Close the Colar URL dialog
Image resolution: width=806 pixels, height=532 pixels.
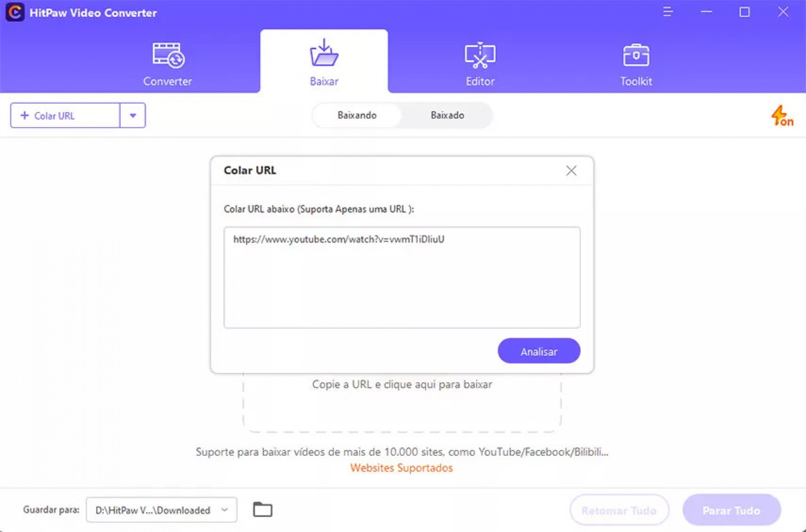[571, 171]
